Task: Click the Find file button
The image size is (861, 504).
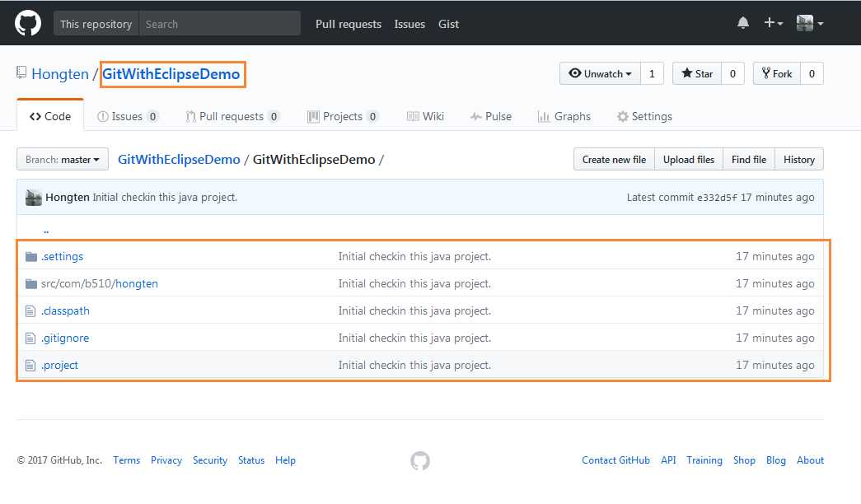Action: point(749,159)
